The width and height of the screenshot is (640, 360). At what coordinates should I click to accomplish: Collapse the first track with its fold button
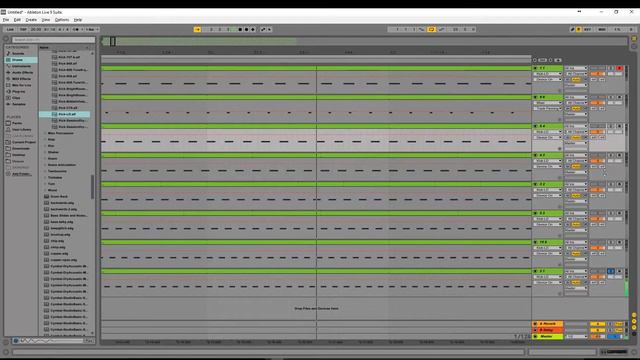(536, 68)
